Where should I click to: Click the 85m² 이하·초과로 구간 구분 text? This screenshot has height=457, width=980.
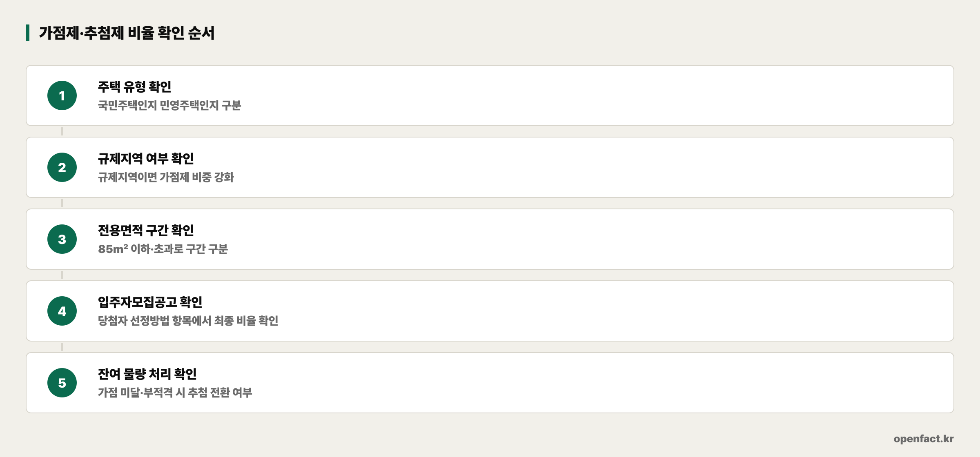pos(163,249)
